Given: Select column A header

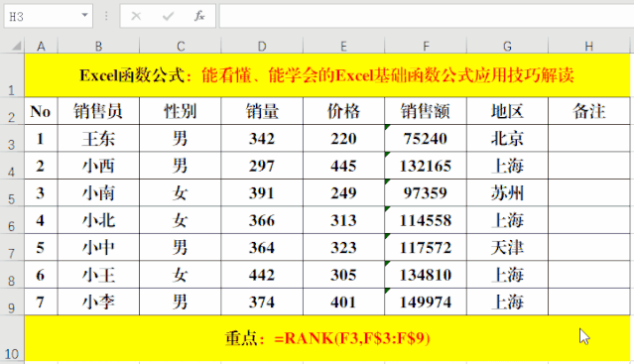Looking at the screenshot, I should (x=41, y=46).
